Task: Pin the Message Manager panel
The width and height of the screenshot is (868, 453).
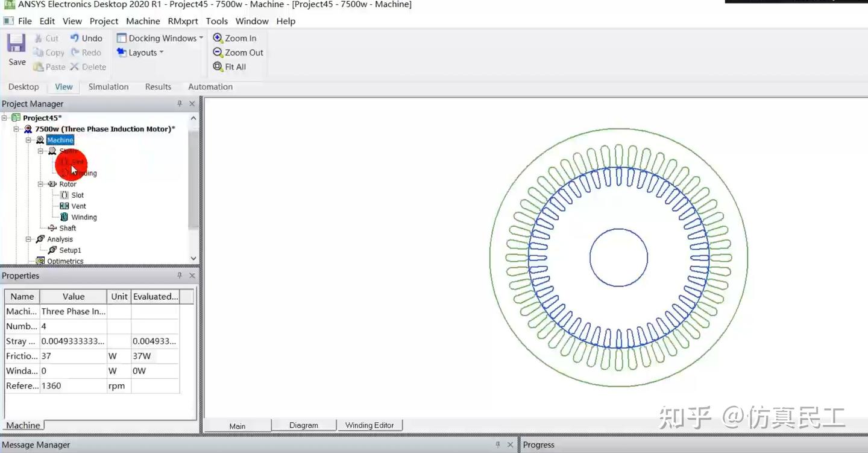Action: [497, 444]
